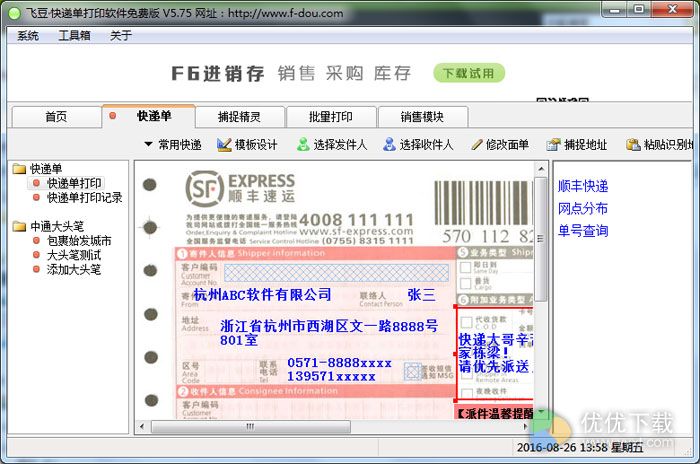Click the green app icon in title bar

tap(14, 13)
